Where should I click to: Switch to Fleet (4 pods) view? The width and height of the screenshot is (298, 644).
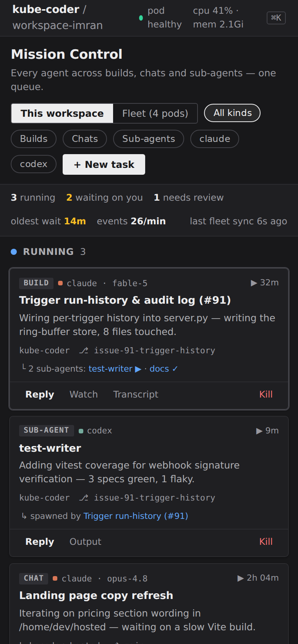155,113
